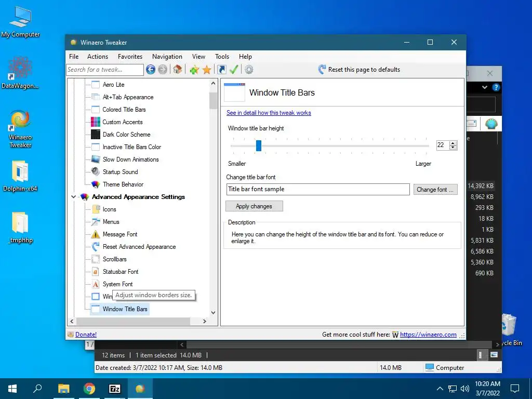Open the Help menu

pyautogui.click(x=245, y=57)
